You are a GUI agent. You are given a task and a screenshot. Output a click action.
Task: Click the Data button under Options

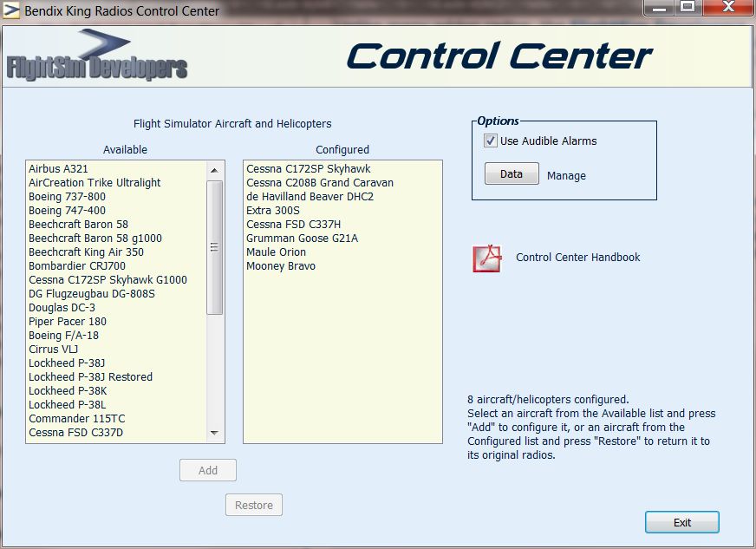click(x=512, y=173)
